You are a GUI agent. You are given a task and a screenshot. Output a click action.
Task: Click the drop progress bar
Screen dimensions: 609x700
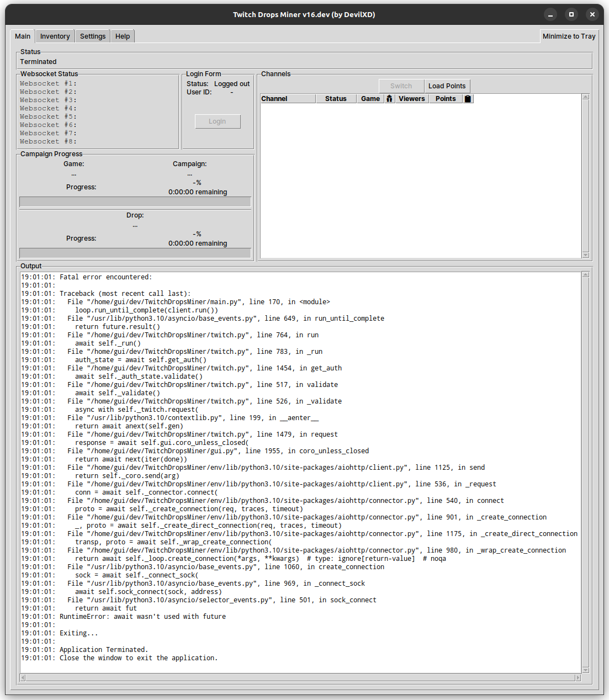(135, 253)
